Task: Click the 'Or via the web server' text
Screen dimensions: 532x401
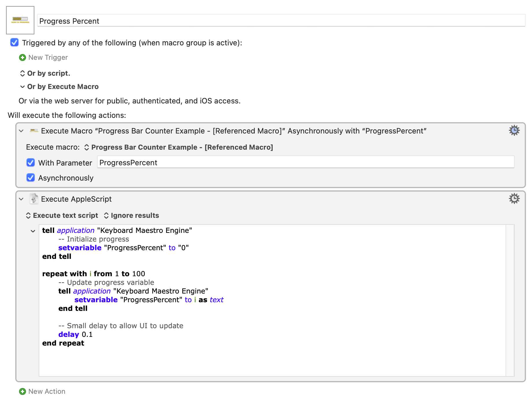Action: 130,101
